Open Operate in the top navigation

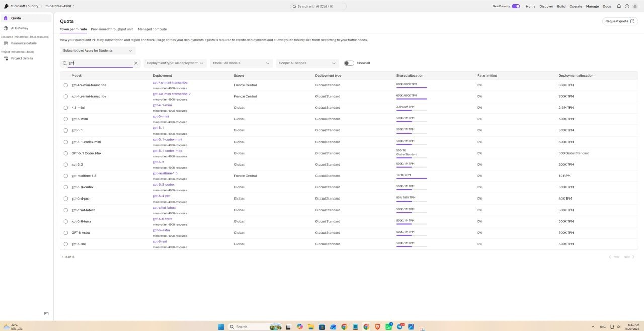tap(576, 6)
